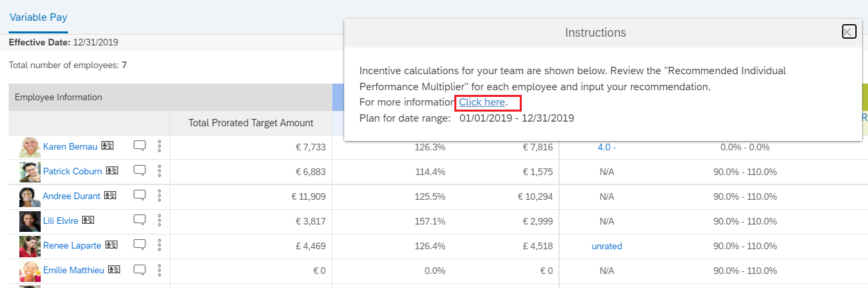Show the three-dot options for Renee Laparte
This screenshot has height=288, width=868.
point(159,245)
